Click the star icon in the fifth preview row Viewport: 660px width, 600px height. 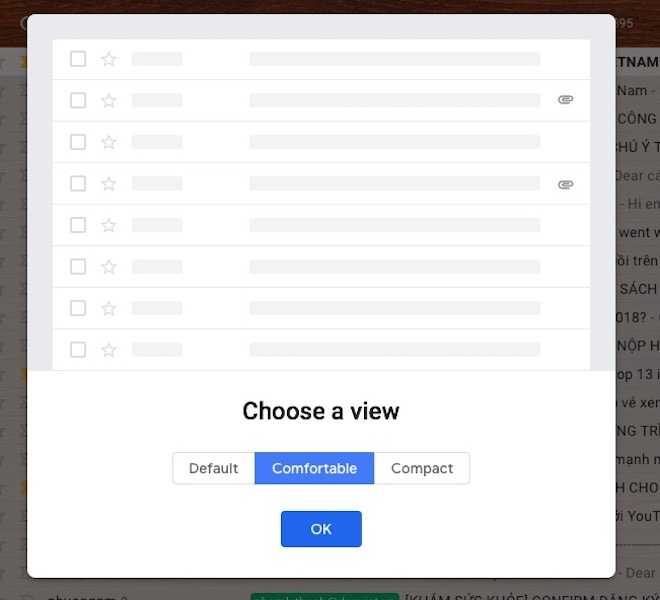coord(109,225)
